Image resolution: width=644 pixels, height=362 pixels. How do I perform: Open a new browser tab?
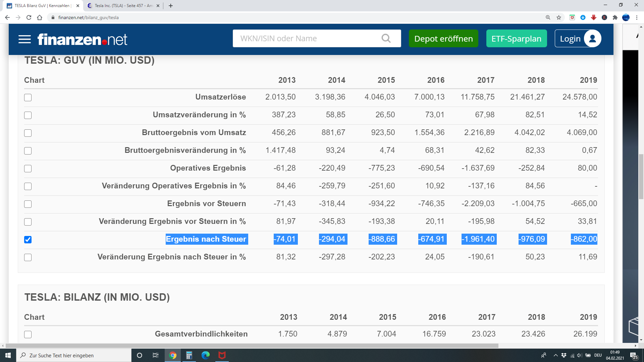click(x=171, y=6)
